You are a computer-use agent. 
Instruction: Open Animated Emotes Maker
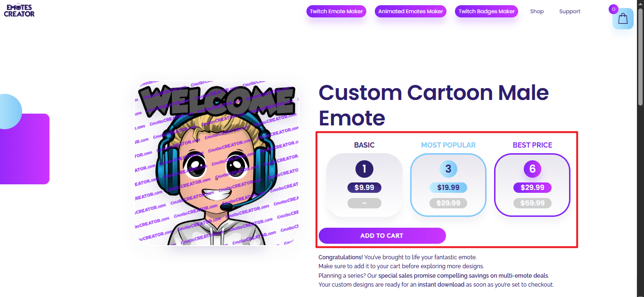click(x=411, y=11)
